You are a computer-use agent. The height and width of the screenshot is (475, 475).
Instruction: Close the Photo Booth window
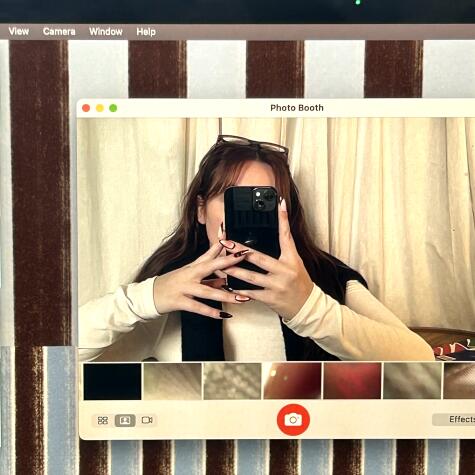[x=86, y=108]
